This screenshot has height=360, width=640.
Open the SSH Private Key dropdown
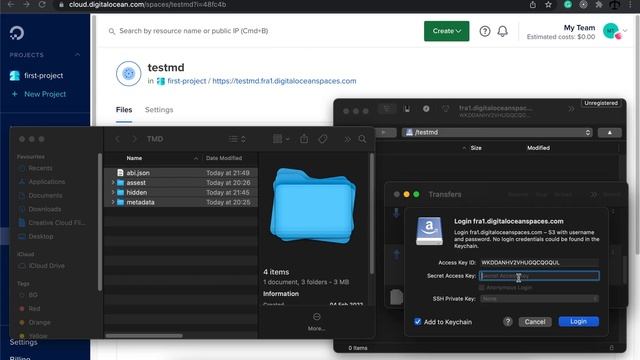(539, 299)
